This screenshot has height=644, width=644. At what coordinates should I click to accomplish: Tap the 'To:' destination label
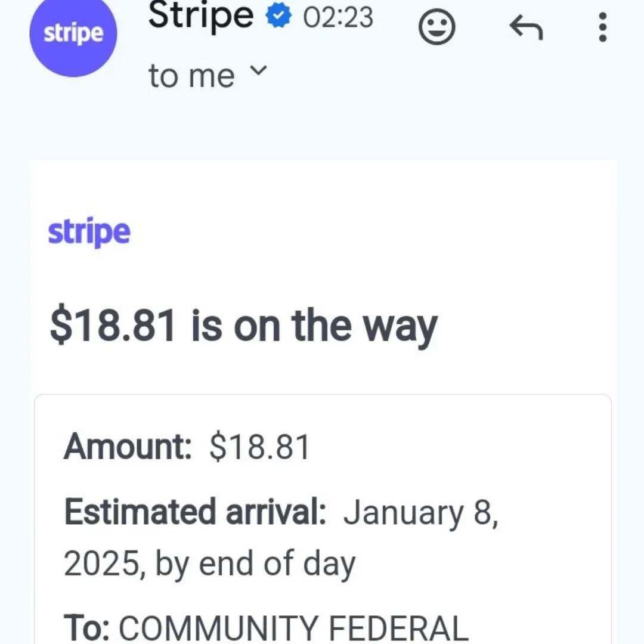pos(86,627)
